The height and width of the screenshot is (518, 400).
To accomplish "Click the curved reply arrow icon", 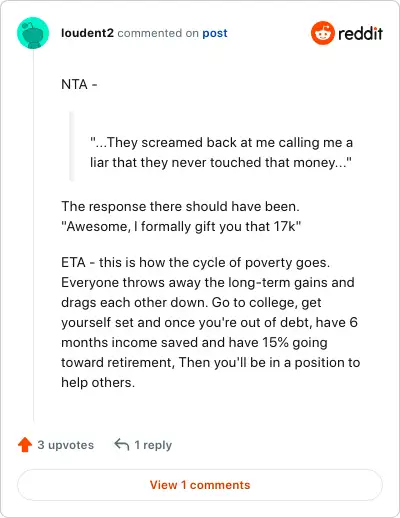I will [122, 445].
